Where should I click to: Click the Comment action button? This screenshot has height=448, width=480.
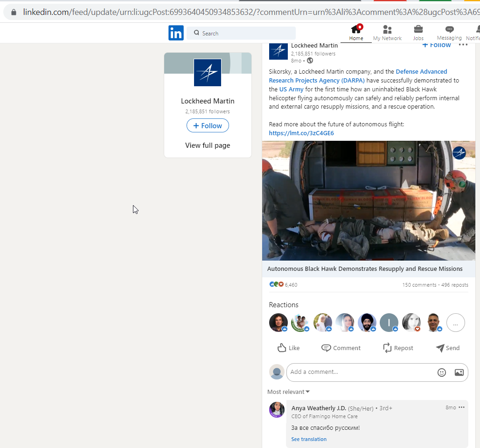coord(341,348)
